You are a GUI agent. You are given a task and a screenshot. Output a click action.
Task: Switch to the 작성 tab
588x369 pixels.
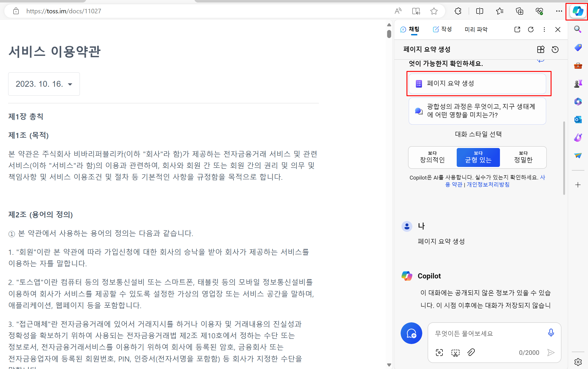(442, 29)
